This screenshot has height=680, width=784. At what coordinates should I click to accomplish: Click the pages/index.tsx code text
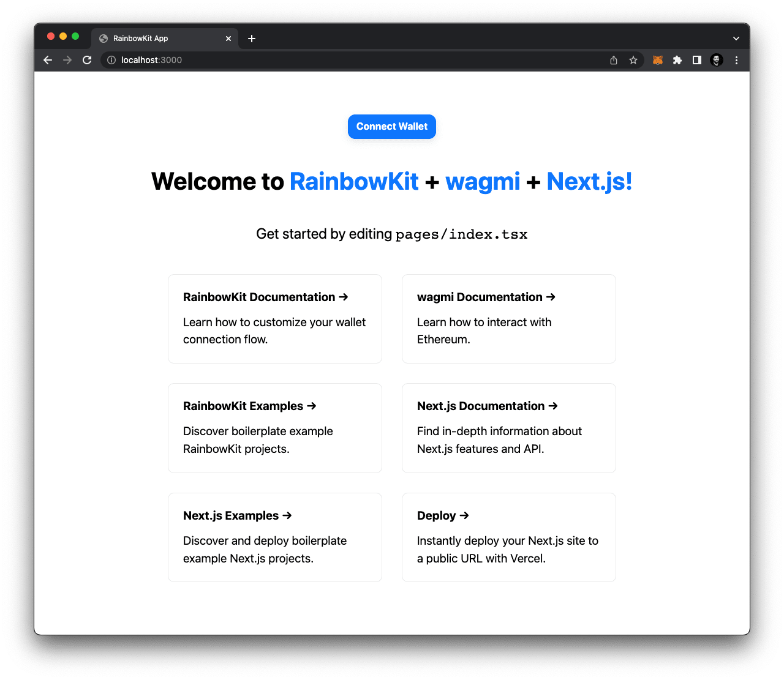tap(462, 234)
